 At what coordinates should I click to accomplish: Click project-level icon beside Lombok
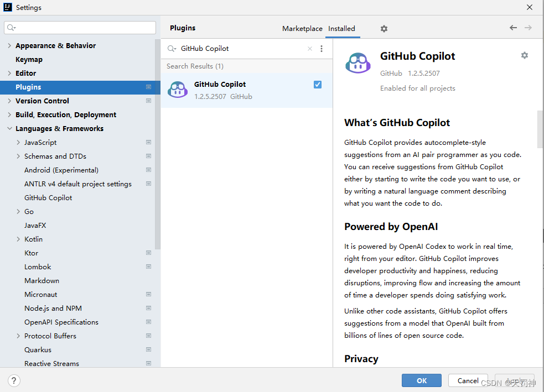[x=148, y=266]
